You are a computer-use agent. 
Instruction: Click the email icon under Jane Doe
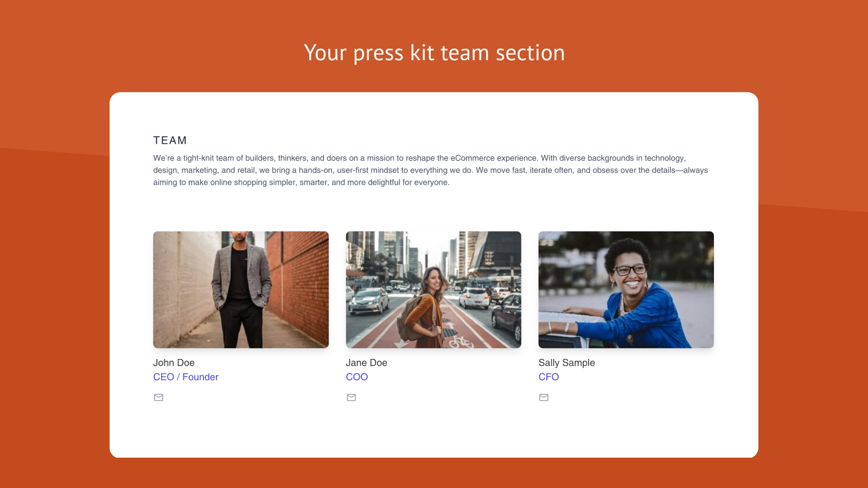click(x=351, y=397)
